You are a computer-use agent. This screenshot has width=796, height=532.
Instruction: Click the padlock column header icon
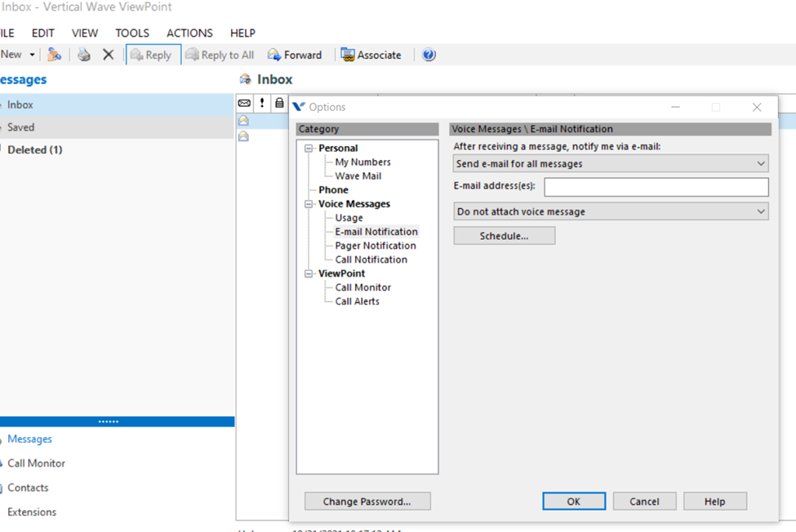[279, 104]
